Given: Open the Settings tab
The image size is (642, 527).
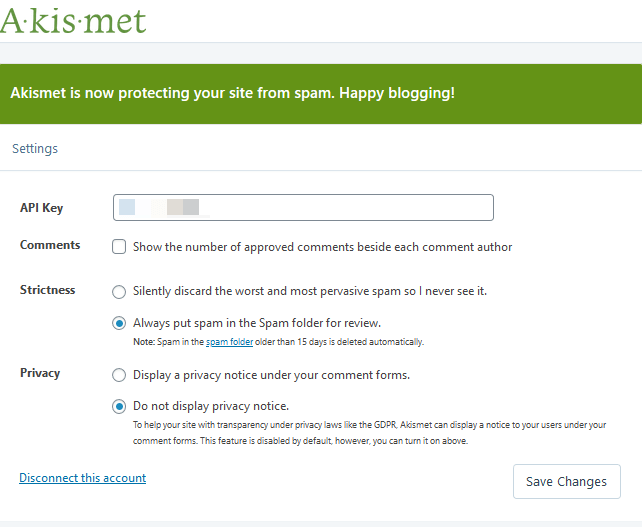Looking at the screenshot, I should click(x=35, y=148).
